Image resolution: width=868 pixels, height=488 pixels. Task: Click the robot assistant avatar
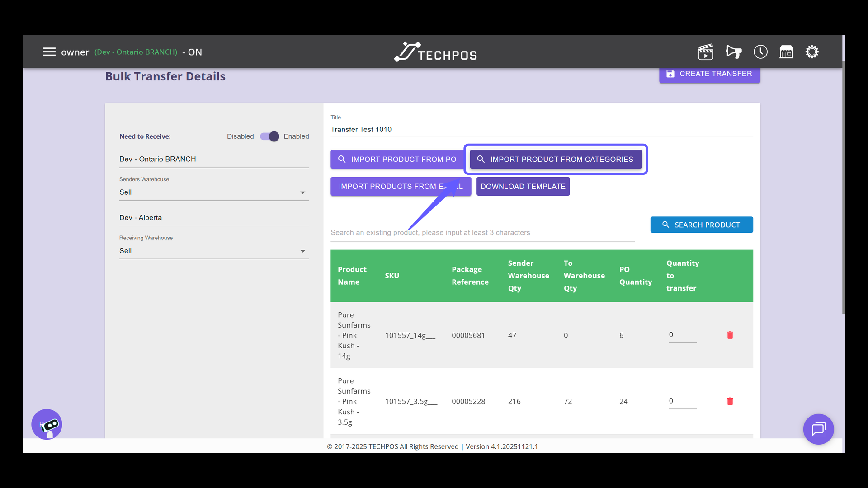coord(47,424)
